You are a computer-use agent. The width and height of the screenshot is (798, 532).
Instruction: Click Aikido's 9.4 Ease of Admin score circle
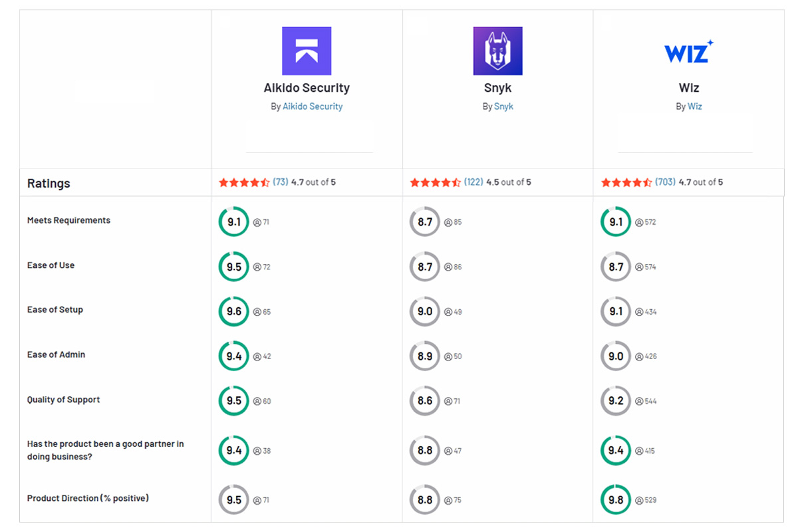point(234,356)
